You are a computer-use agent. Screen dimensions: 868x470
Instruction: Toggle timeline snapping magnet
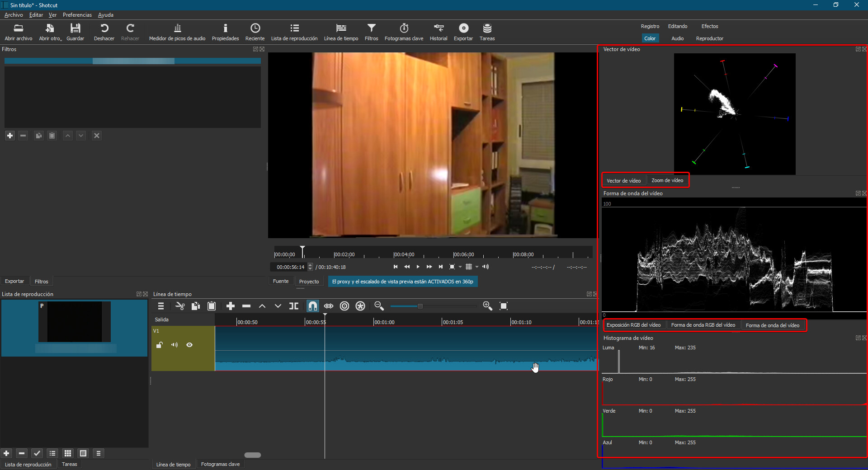point(312,306)
